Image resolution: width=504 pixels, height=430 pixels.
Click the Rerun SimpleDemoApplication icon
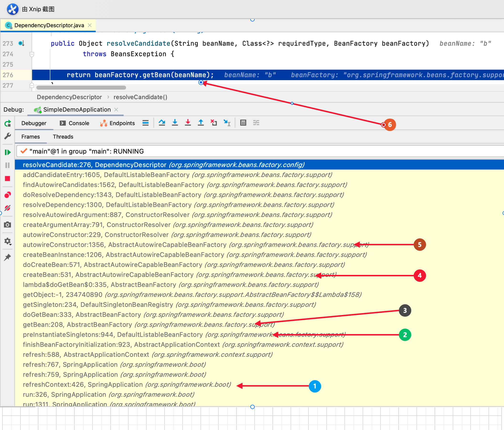point(8,123)
